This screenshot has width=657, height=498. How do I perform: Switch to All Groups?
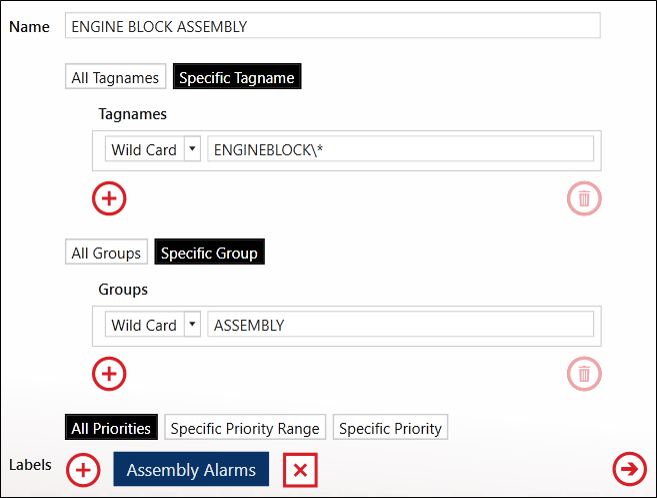[106, 252]
